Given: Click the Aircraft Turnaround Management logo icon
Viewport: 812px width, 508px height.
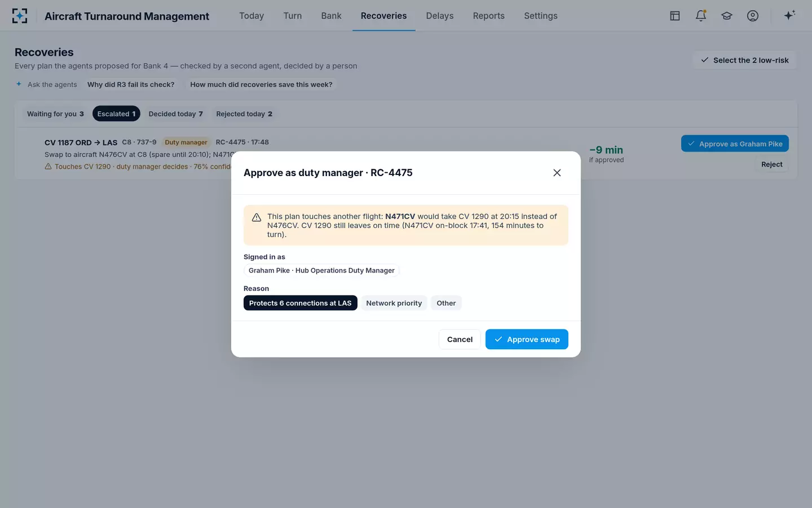Looking at the screenshot, I should click(20, 16).
